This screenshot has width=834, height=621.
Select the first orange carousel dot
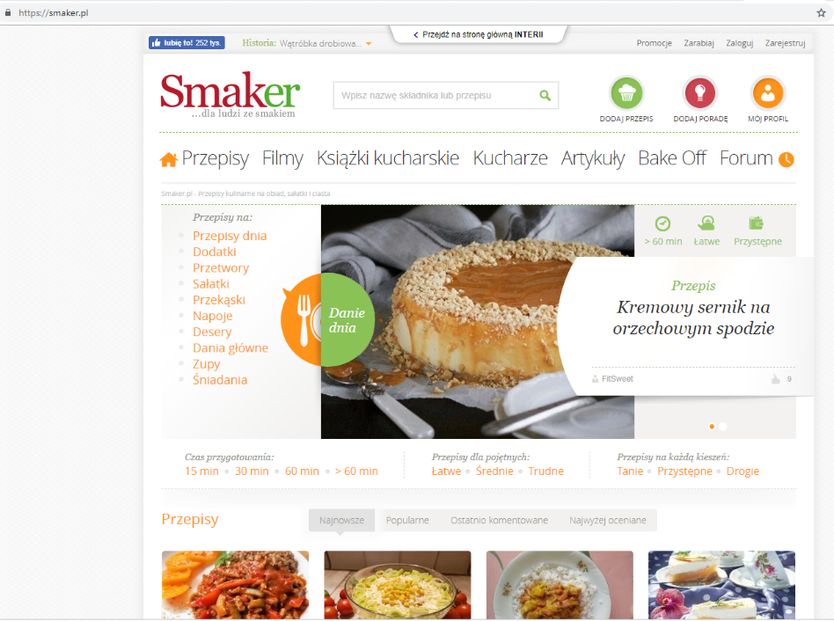tap(712, 426)
